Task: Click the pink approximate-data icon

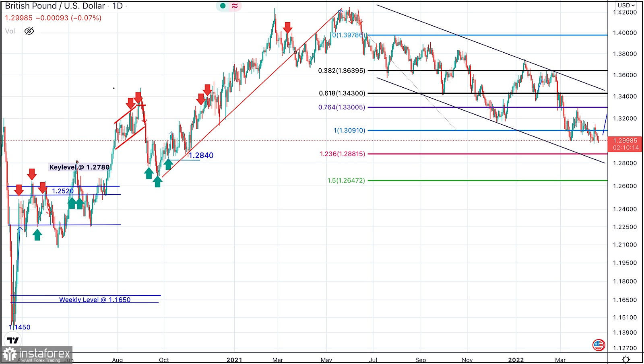Action: click(235, 6)
